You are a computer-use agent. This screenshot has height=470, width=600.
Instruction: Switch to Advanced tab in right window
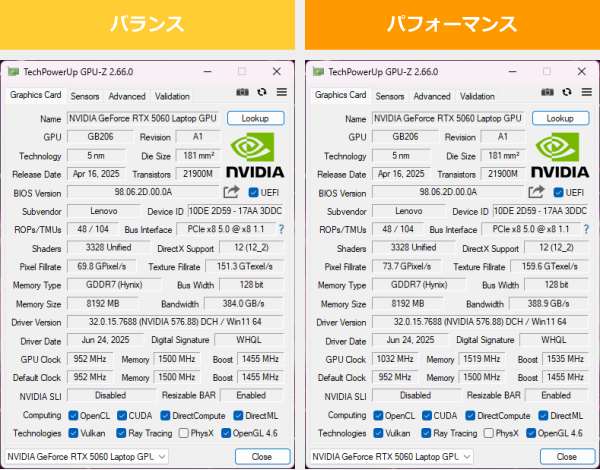click(432, 96)
